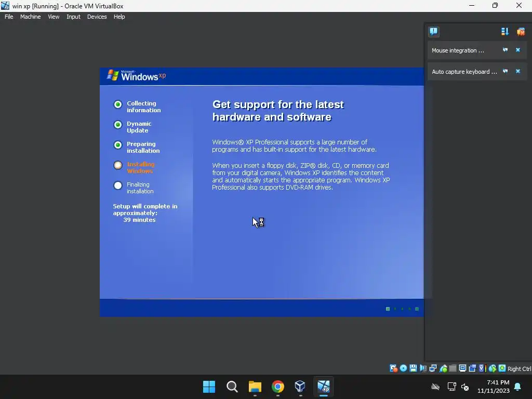
Task: Click the muted volume tray icon
Action: tap(465, 387)
